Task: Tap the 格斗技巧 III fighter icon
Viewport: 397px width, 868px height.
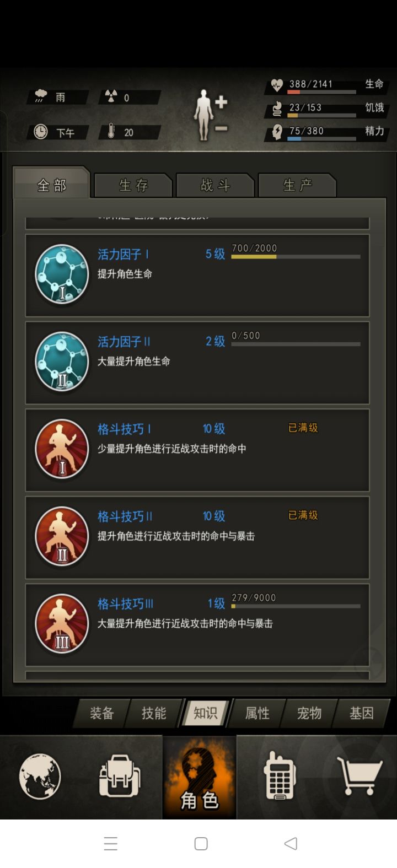Action: (x=62, y=624)
